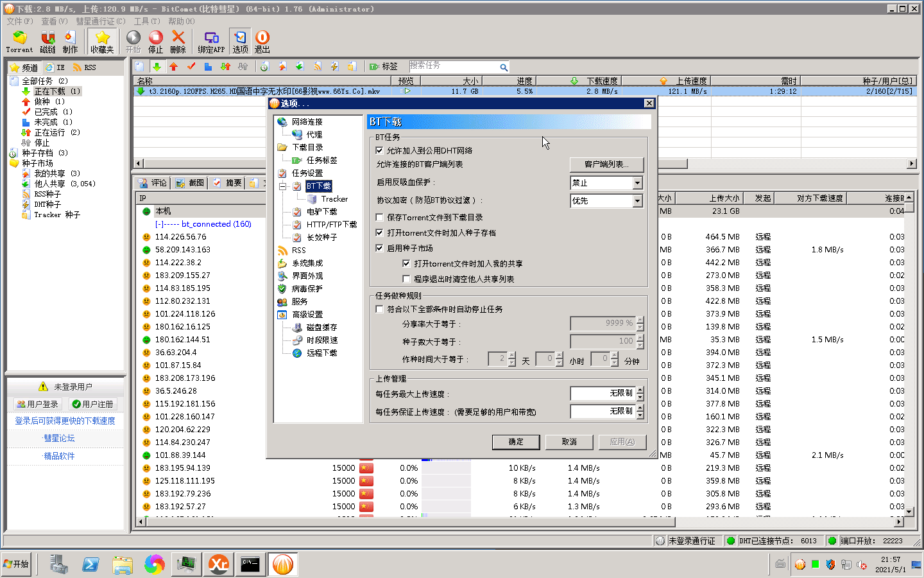Screen dimensions: 924x578
Task: Click the Windows 开始 start button
Action: coord(16,565)
